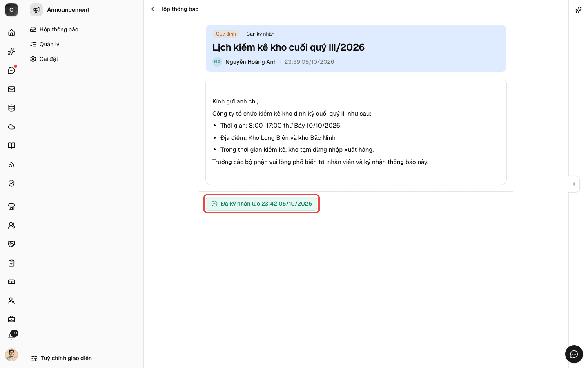Click the line Thời gian: 8:00–17:00 thứ Bảy
This screenshot has width=588, height=368.
[280, 126]
